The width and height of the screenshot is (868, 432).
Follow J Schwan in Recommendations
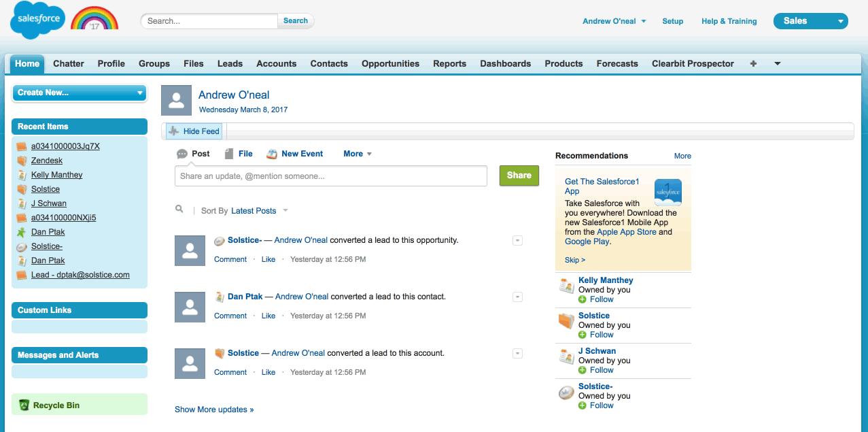point(583,370)
